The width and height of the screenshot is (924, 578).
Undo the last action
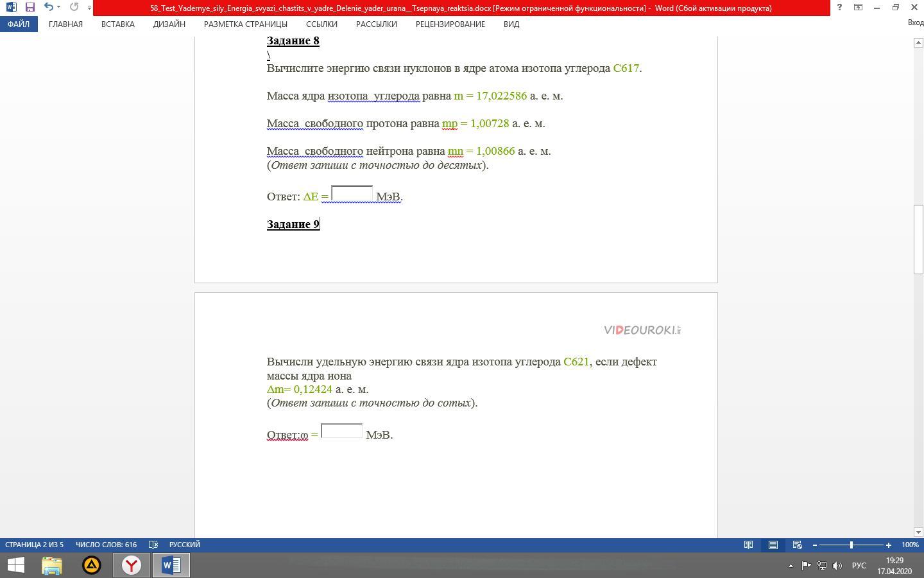(x=48, y=7)
